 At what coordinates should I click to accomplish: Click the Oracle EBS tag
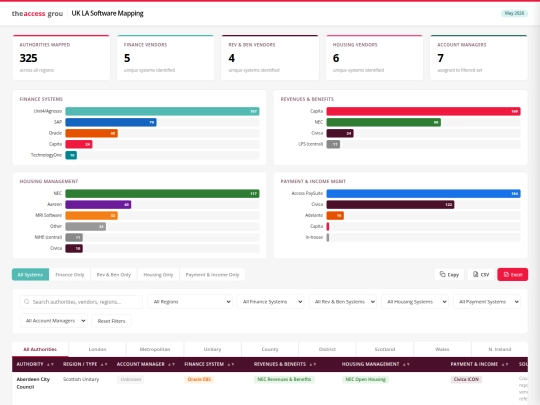coord(199,379)
